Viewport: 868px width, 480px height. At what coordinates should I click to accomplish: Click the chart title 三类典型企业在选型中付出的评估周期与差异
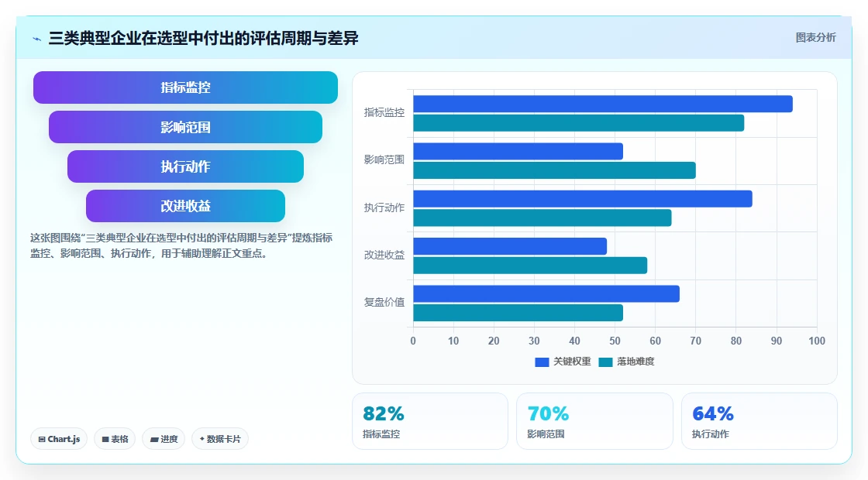tap(204, 38)
